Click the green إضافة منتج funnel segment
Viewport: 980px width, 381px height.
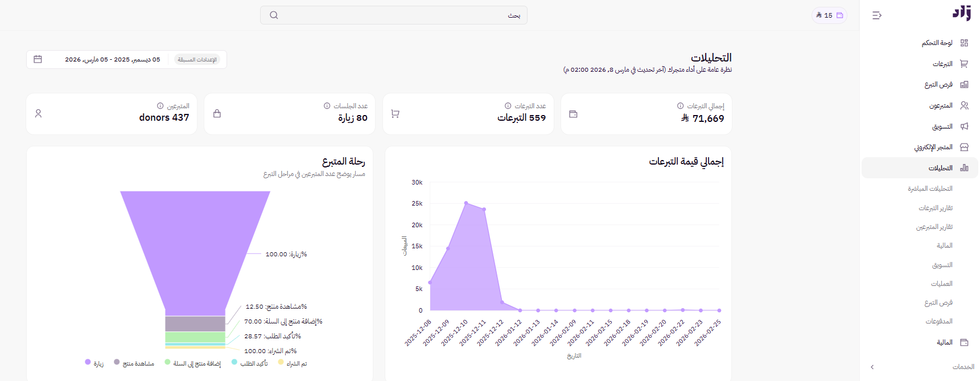click(195, 337)
